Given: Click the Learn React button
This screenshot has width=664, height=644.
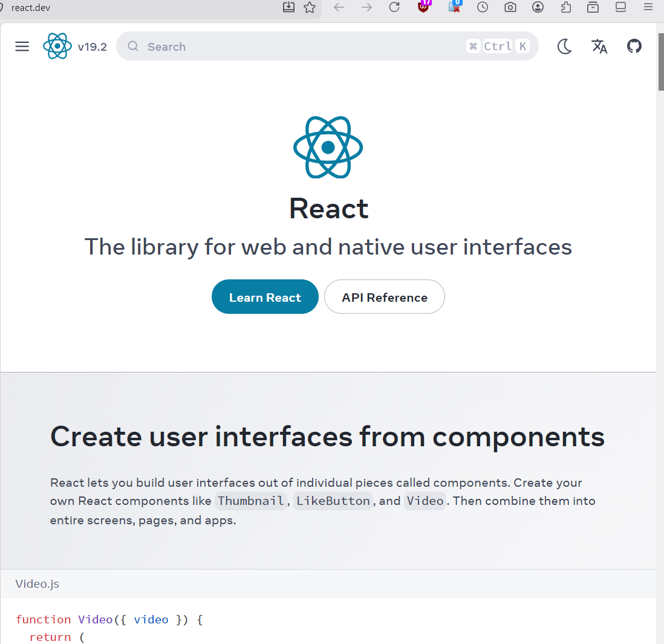Looking at the screenshot, I should click(265, 297).
